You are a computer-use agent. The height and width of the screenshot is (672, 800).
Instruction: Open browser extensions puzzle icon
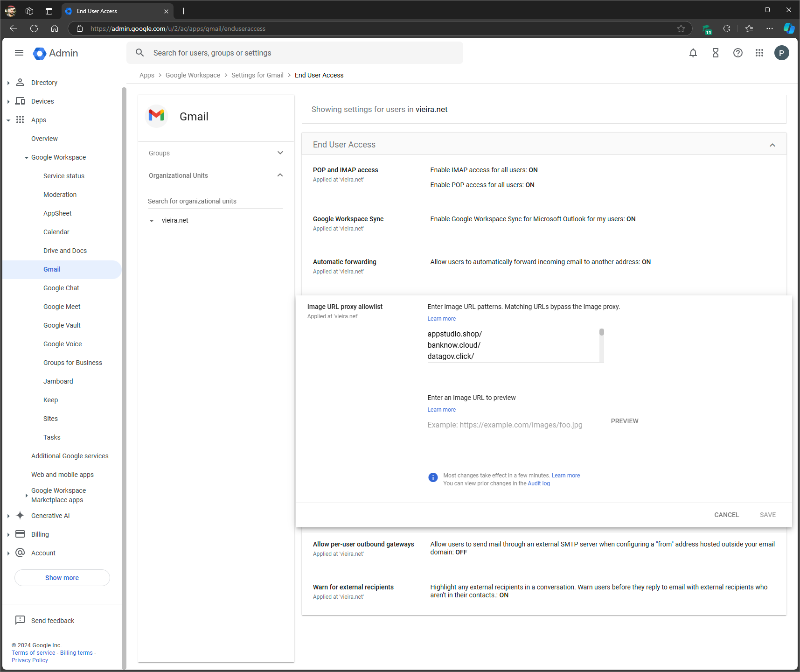(726, 28)
